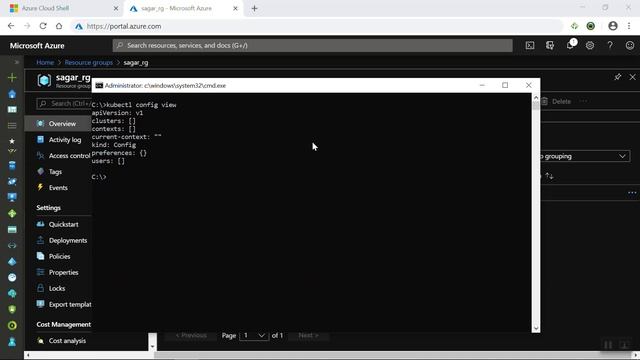Click the Next page button
This screenshot has height=360, width=640.
(308, 335)
